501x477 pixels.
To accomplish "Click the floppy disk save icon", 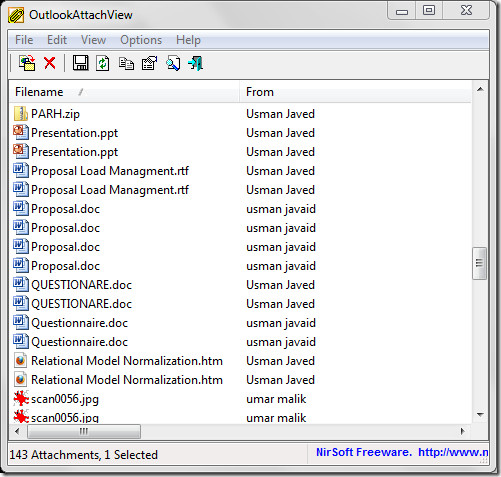I will click(80, 63).
